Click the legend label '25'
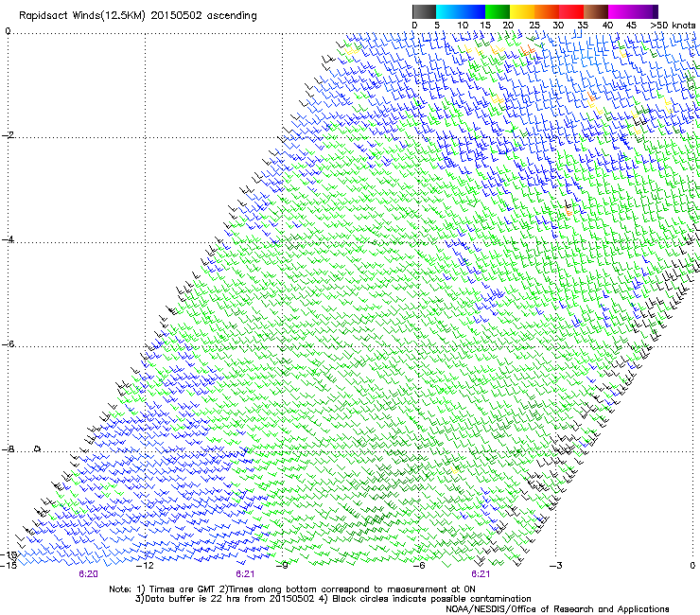 tap(534, 26)
